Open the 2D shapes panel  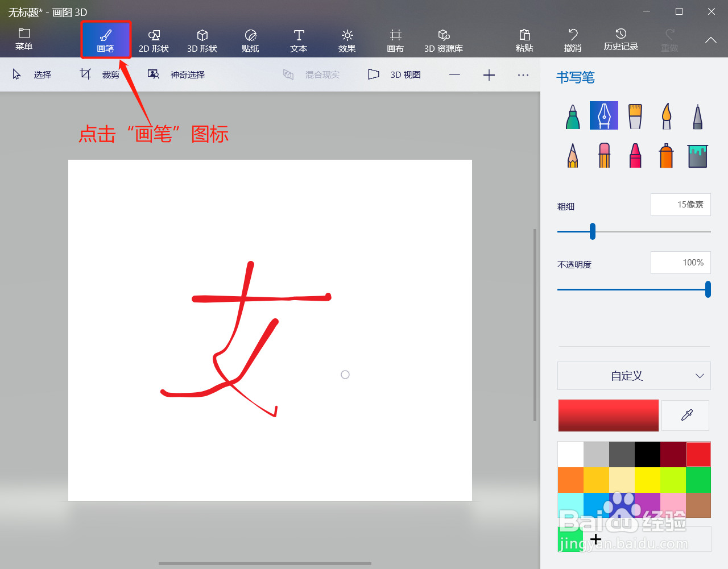pyautogui.click(x=153, y=40)
